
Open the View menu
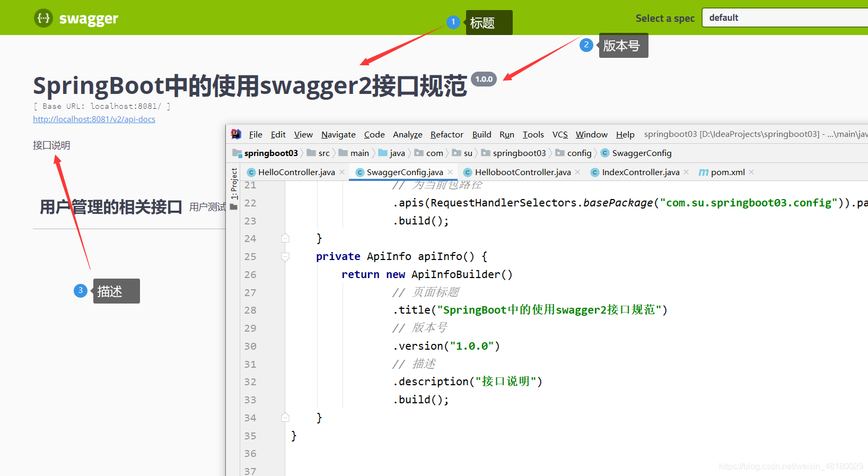click(303, 135)
